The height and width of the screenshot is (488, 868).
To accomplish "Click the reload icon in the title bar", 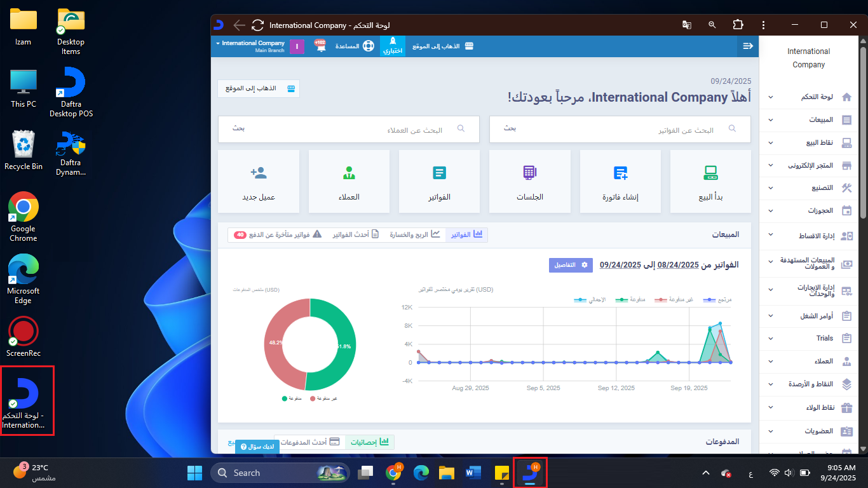I will pos(257,25).
